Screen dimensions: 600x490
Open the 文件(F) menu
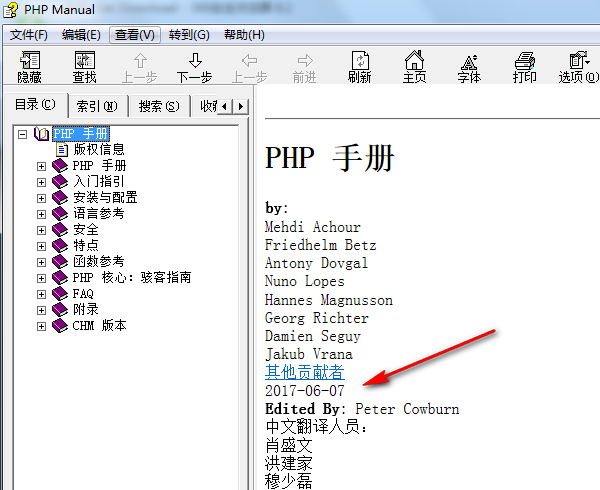click(29, 35)
